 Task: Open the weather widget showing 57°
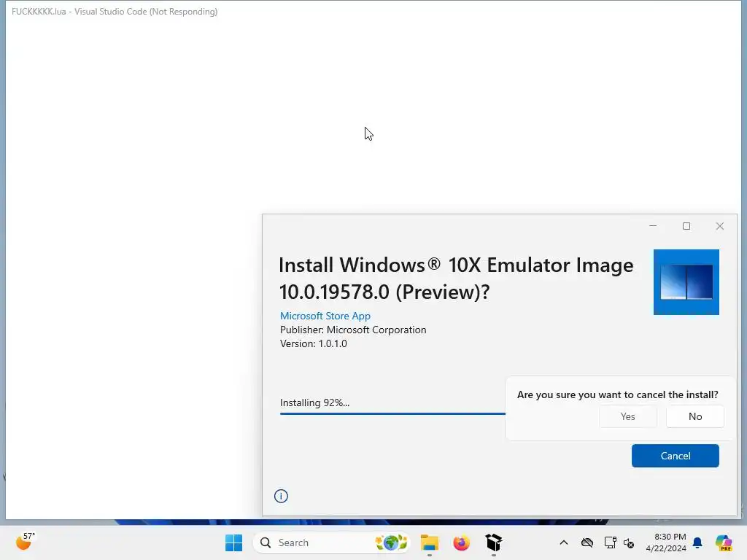click(25, 542)
